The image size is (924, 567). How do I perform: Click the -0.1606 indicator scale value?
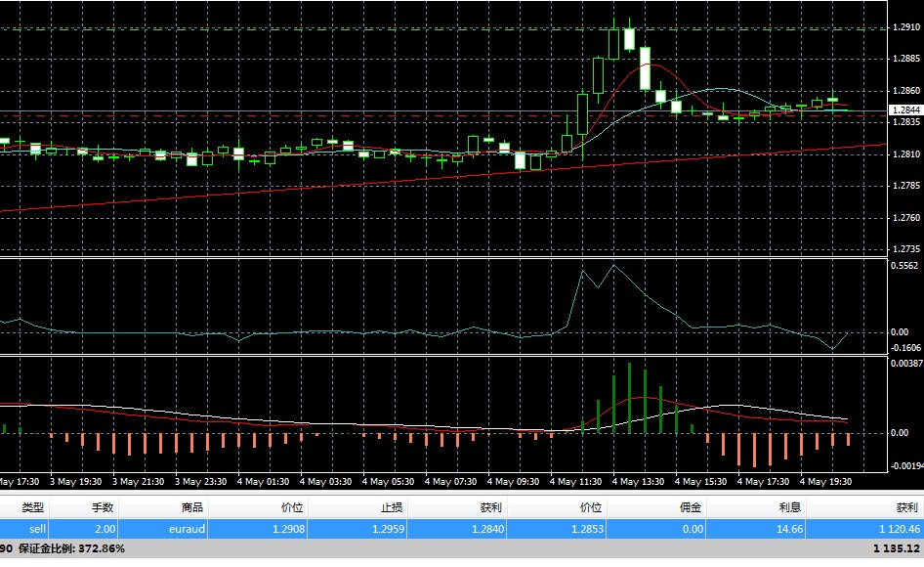905,348
